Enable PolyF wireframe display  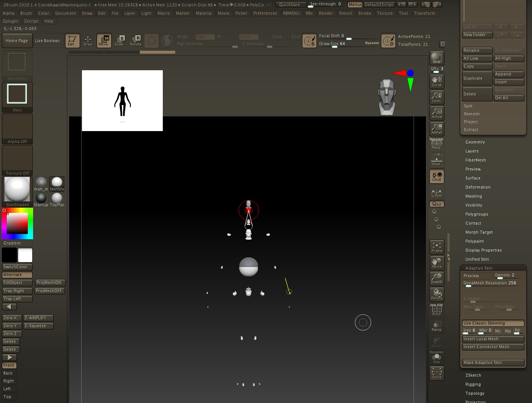(437, 309)
